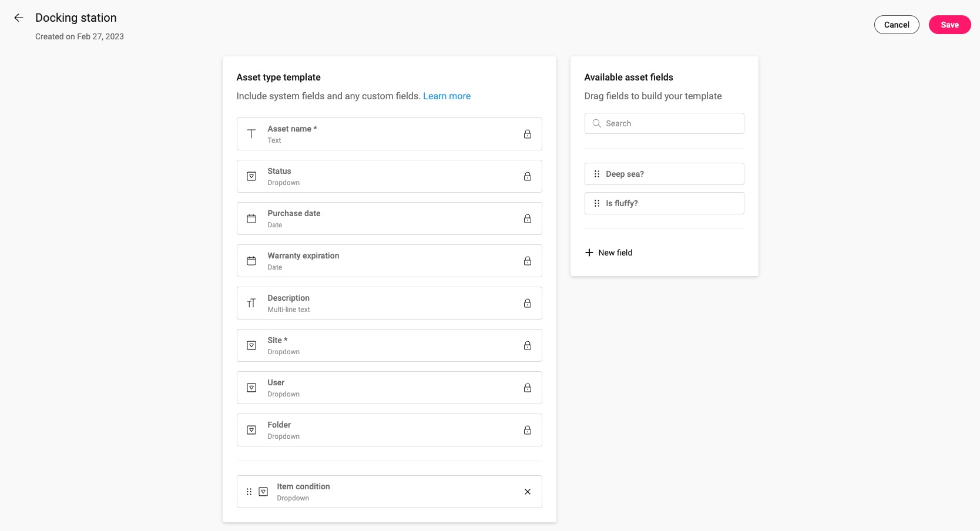Select the Is fluffy? available field
This screenshot has width=980, height=531.
[x=664, y=203]
